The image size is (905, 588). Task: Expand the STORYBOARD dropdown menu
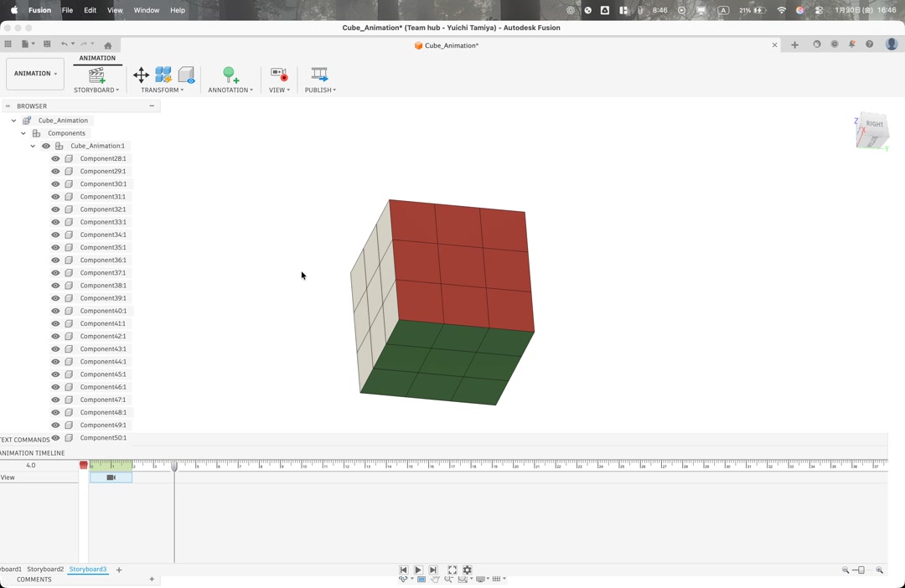[x=96, y=90]
